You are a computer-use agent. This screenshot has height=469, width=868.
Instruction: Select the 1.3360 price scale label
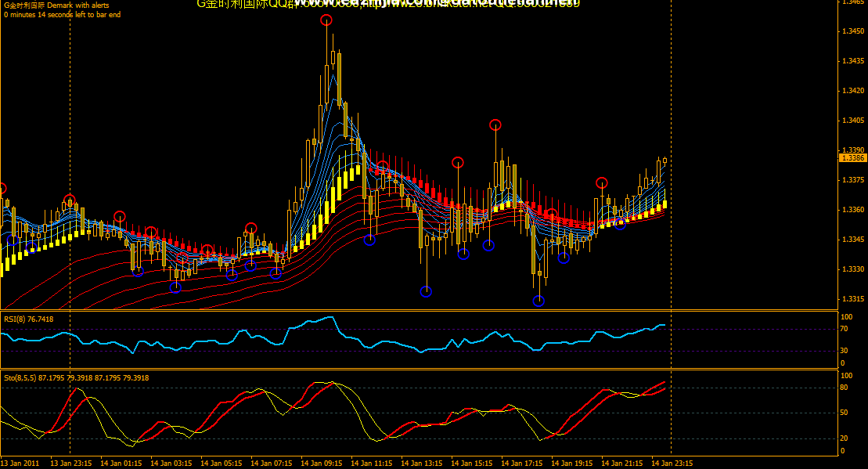pos(852,210)
